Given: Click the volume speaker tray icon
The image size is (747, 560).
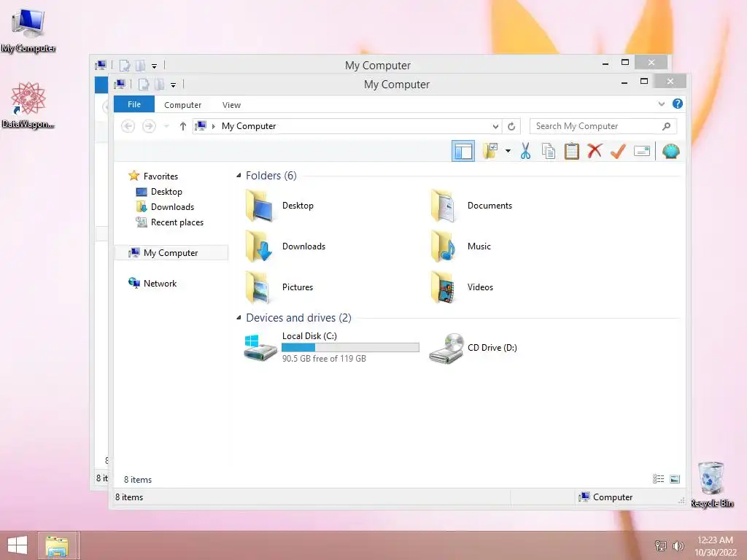Looking at the screenshot, I should [x=678, y=545].
